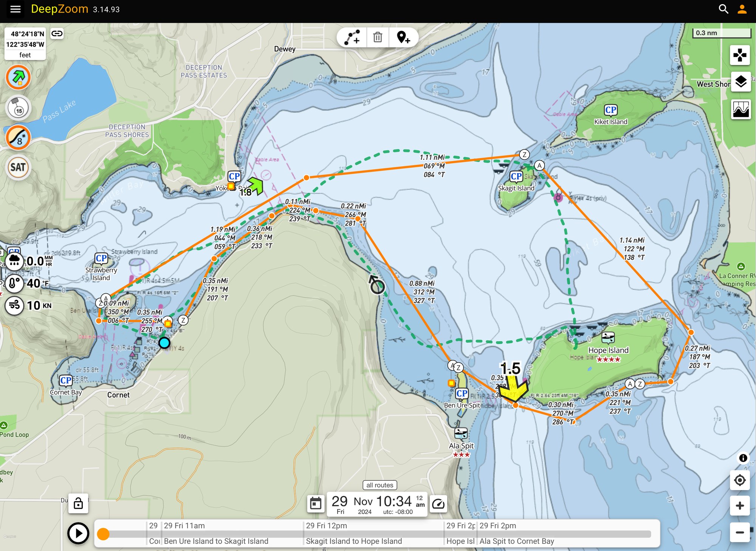The image size is (756, 551).
Task: Open the tide graph chart icon
Action: [741, 110]
